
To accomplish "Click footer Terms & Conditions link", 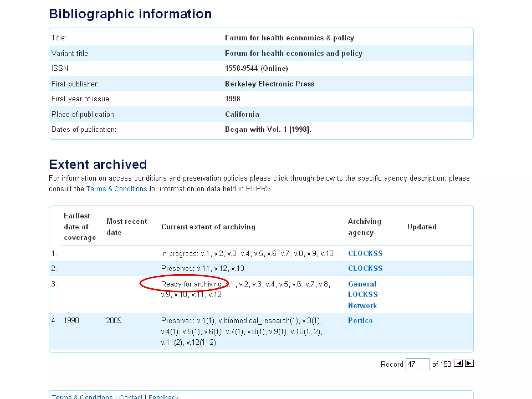I will [82, 397].
